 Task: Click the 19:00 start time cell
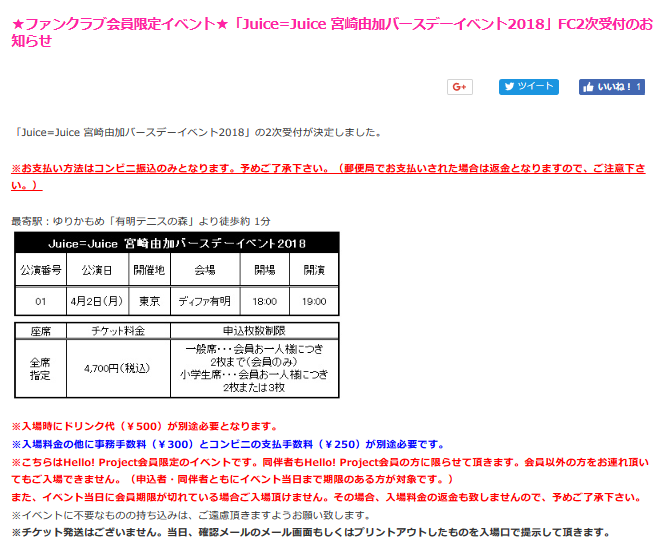(x=314, y=300)
